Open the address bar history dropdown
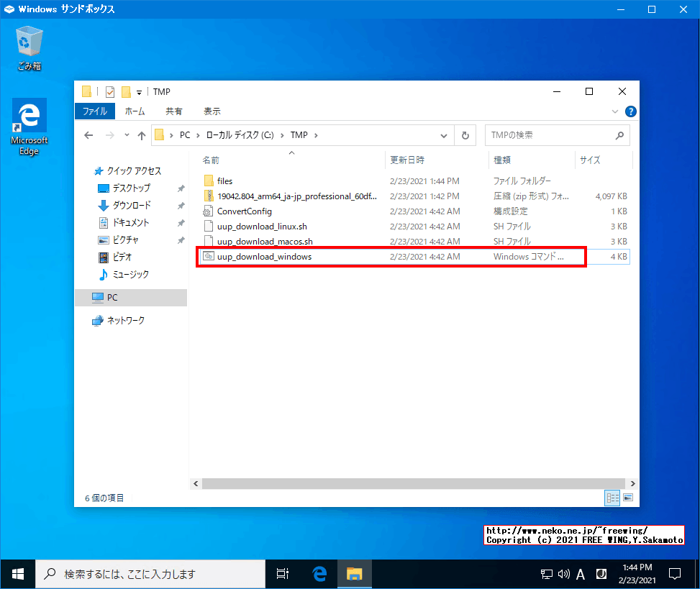Viewport: 700px width, 589px height. (444, 134)
